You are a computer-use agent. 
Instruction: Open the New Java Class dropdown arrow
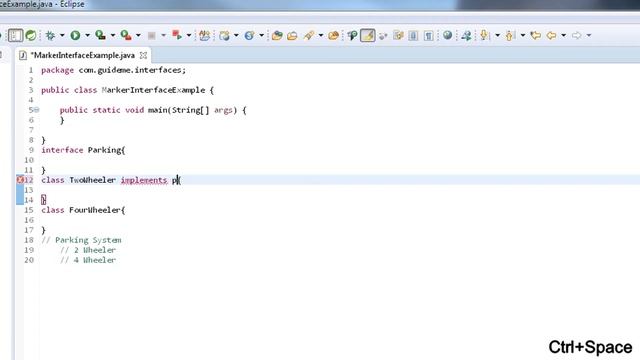(x=236, y=36)
